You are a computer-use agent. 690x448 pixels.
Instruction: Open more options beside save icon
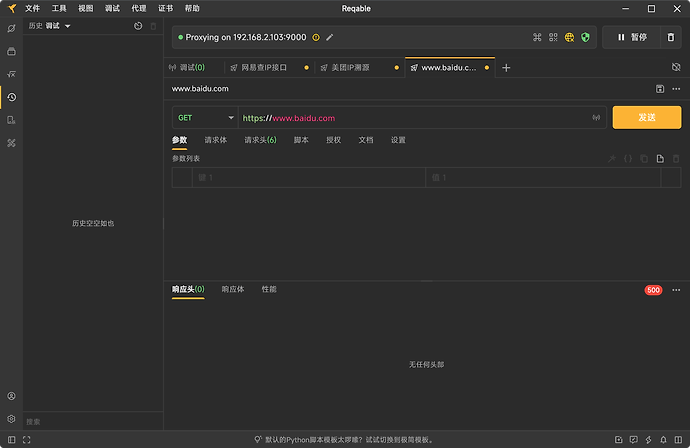676,89
